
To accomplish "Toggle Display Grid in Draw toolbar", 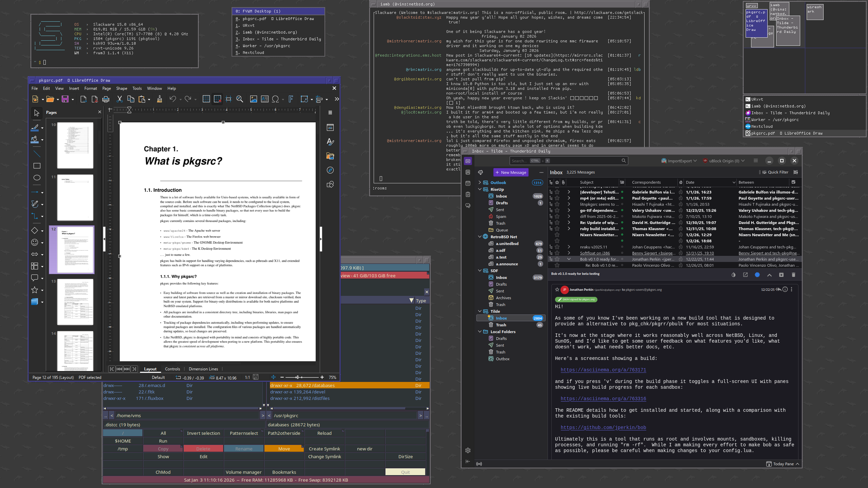I will click(x=206, y=99).
